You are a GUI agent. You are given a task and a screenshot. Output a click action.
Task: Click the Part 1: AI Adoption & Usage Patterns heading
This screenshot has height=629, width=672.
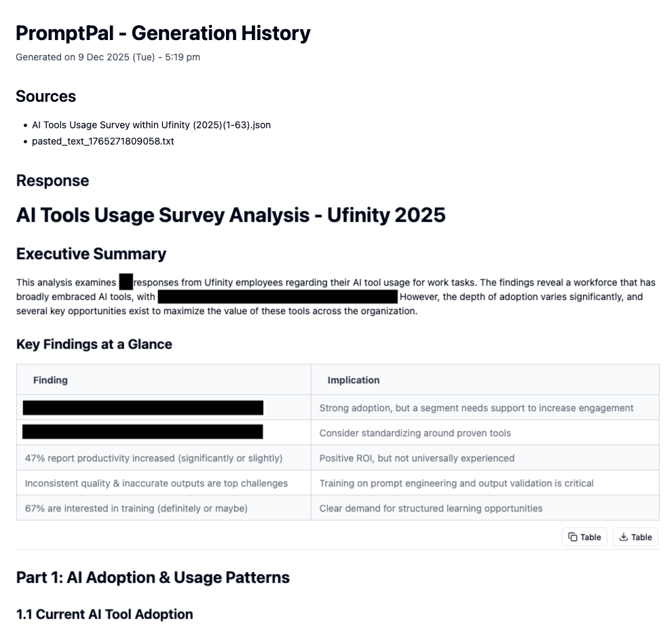pos(153,577)
